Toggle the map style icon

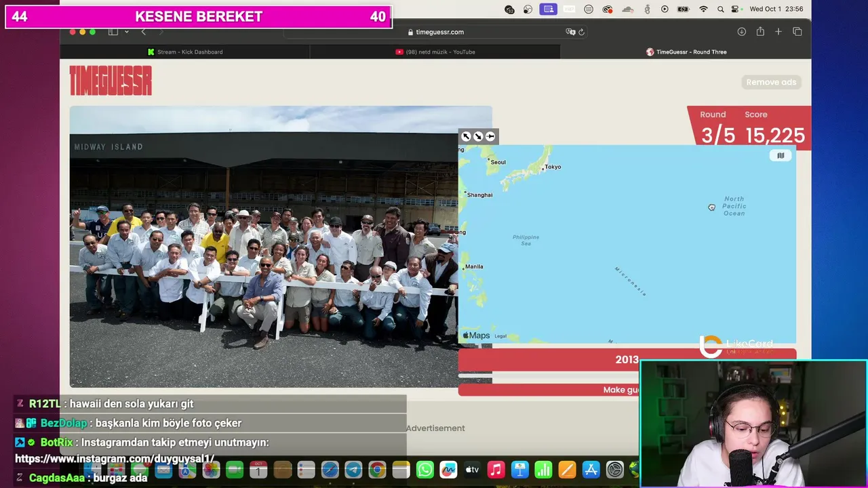tap(781, 155)
